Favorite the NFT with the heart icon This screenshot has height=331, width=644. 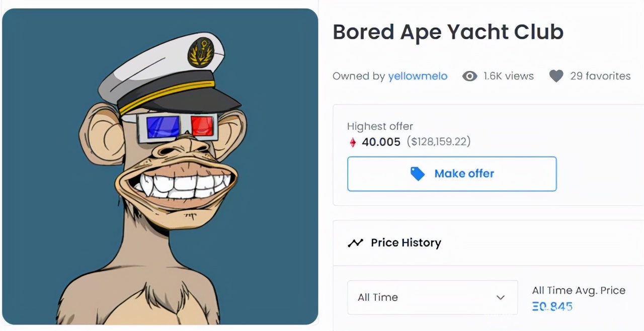point(556,76)
